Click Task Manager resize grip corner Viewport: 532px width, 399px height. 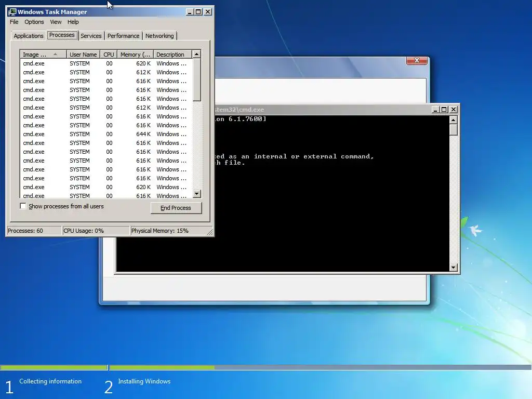[210, 232]
